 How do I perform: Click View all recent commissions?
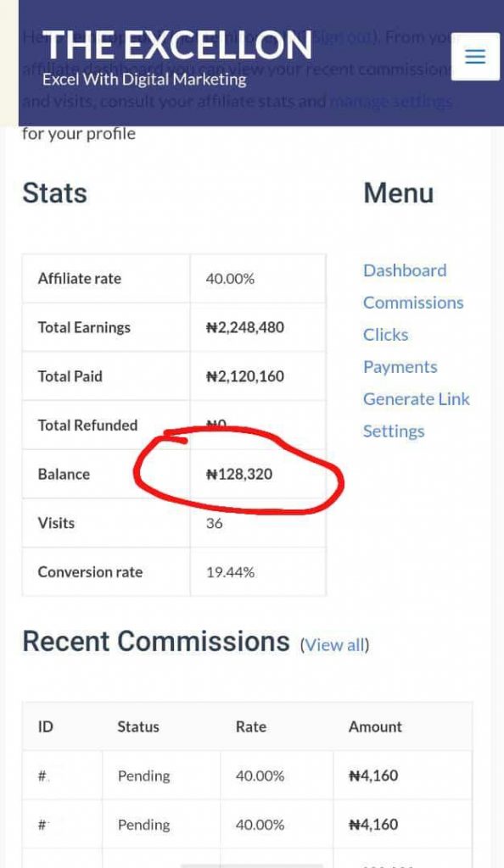click(x=334, y=645)
